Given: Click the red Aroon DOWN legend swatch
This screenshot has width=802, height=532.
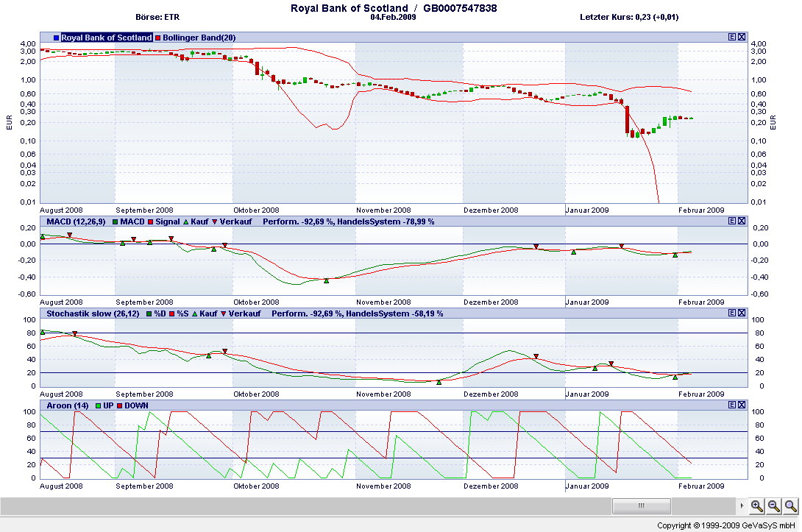Looking at the screenshot, I should click(x=120, y=405).
